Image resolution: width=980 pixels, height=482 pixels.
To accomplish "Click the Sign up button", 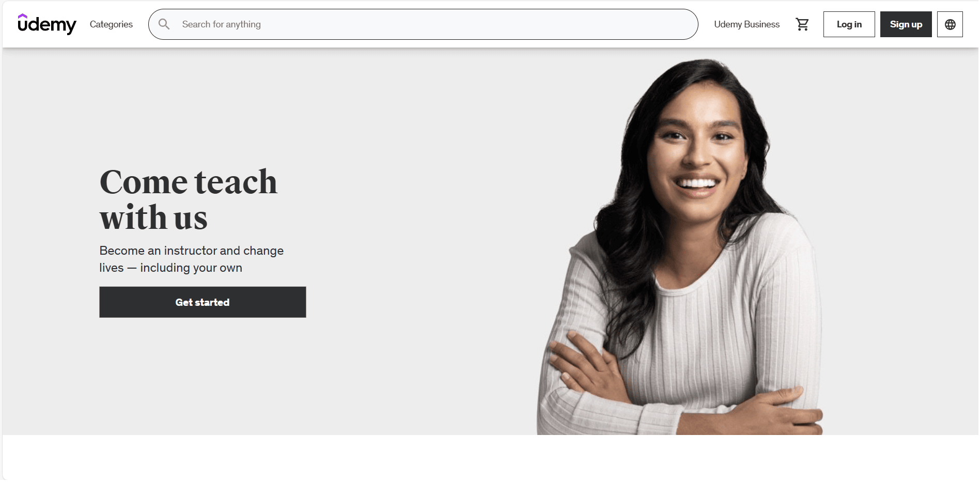I will tap(906, 24).
